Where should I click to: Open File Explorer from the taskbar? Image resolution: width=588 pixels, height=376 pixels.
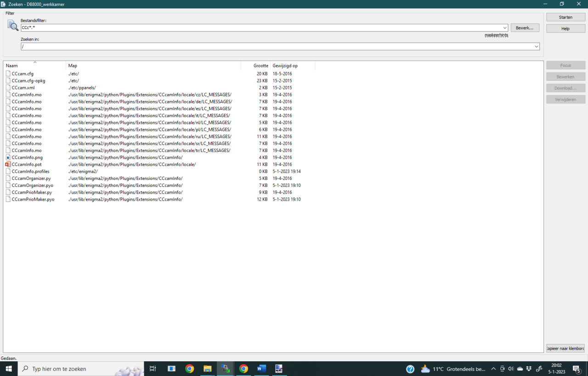[207, 369]
